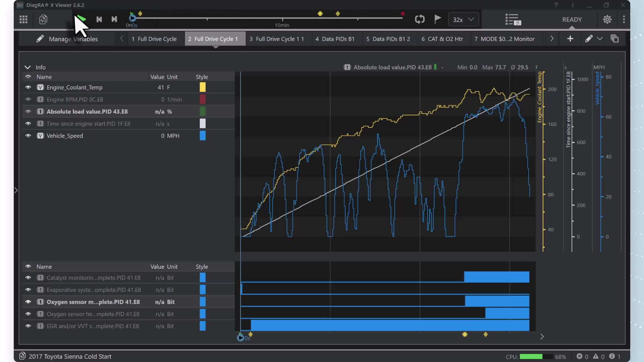Toggle visibility of Vehicle_Speed signal
This screenshot has height=362, width=644.
point(28,136)
